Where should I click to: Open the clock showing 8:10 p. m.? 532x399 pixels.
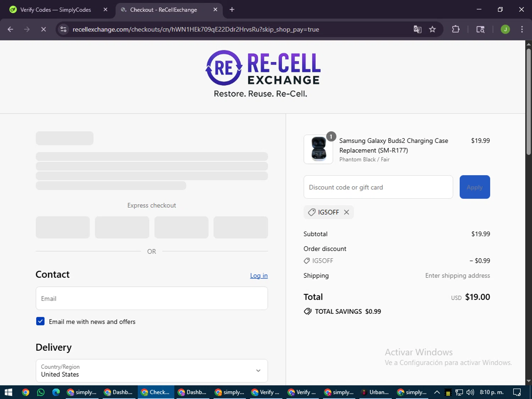point(492,392)
